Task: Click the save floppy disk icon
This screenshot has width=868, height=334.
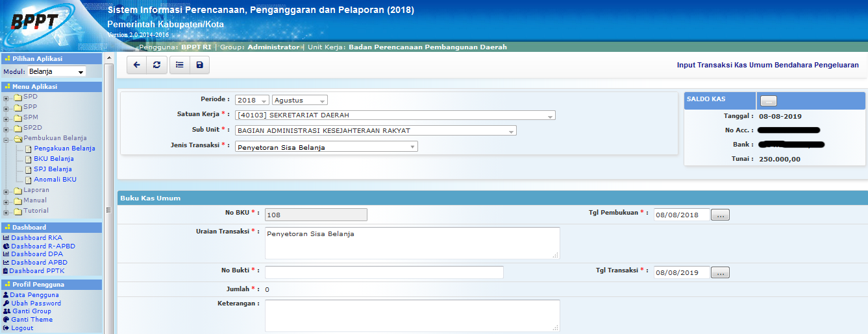Action: click(199, 65)
